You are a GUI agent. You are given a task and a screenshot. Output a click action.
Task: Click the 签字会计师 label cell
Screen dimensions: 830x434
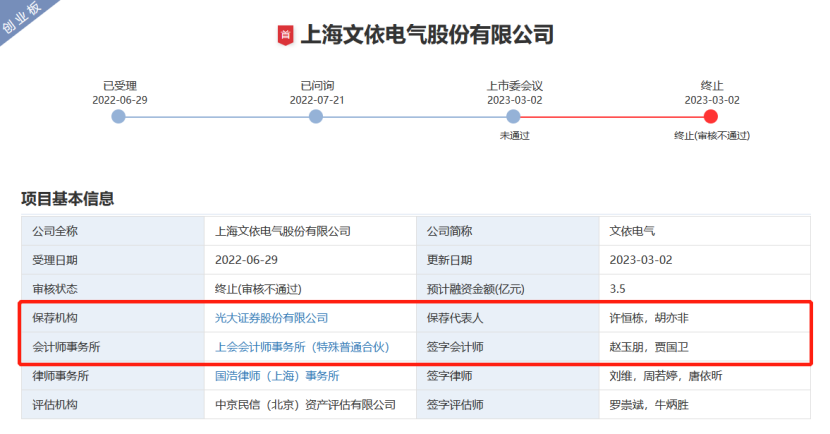click(x=508, y=347)
